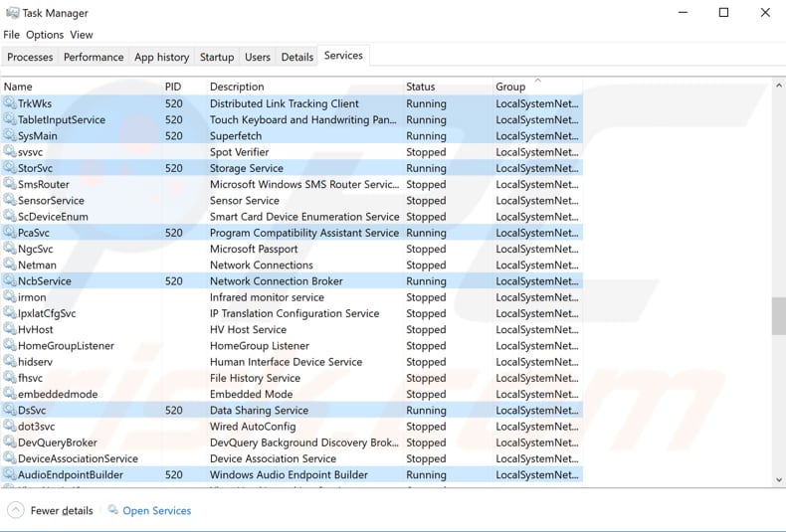Click the gear icon beside TrkWks service
The image size is (786, 532).
(x=10, y=103)
